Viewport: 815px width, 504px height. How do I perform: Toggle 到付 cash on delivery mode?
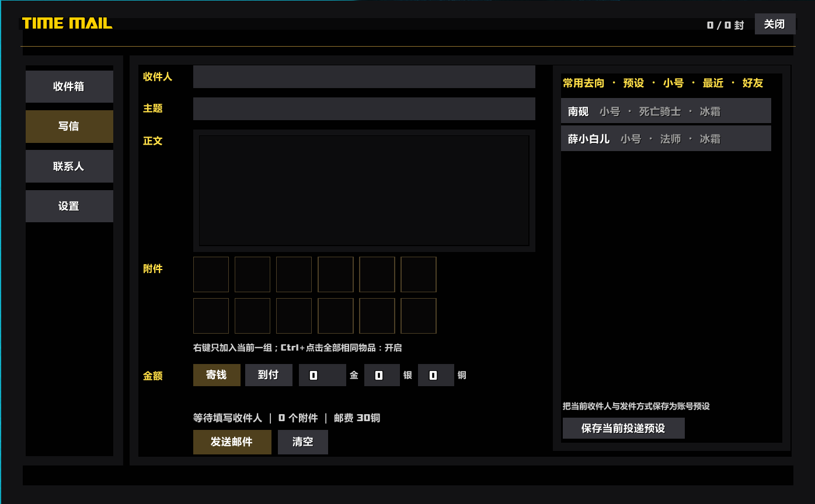coord(269,375)
